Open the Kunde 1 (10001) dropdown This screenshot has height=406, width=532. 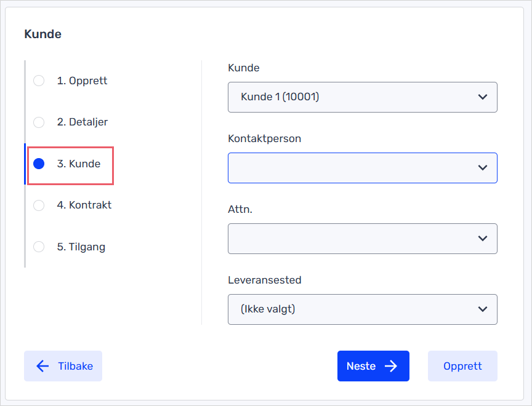pos(362,97)
